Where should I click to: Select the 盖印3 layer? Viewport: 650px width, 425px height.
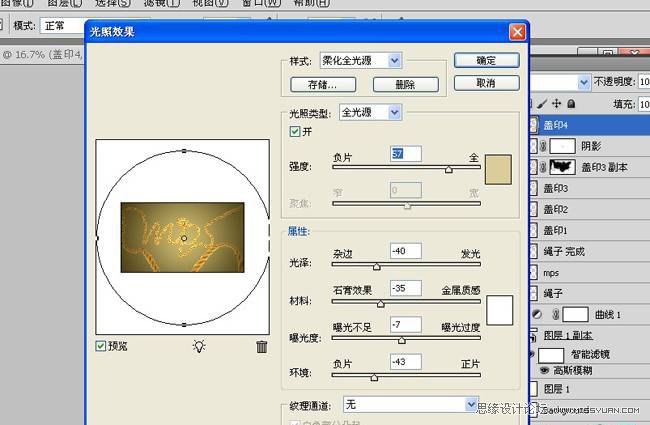[589, 188]
